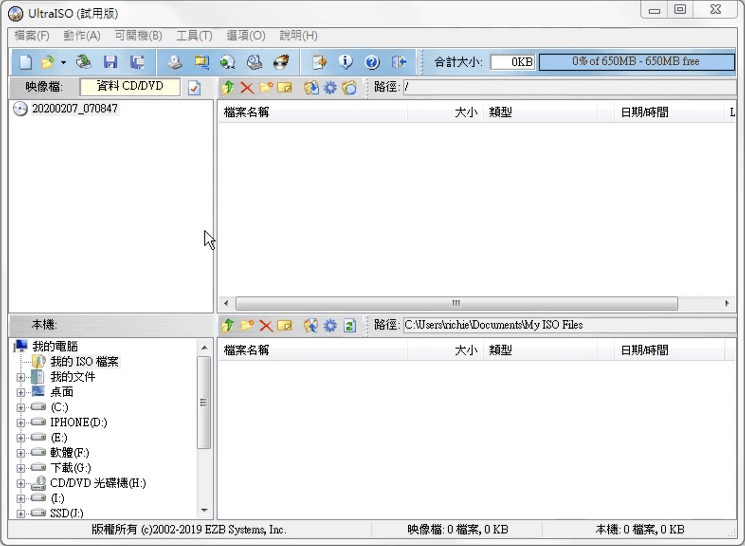Open the dropdown arrow beside Open icon

click(x=63, y=62)
